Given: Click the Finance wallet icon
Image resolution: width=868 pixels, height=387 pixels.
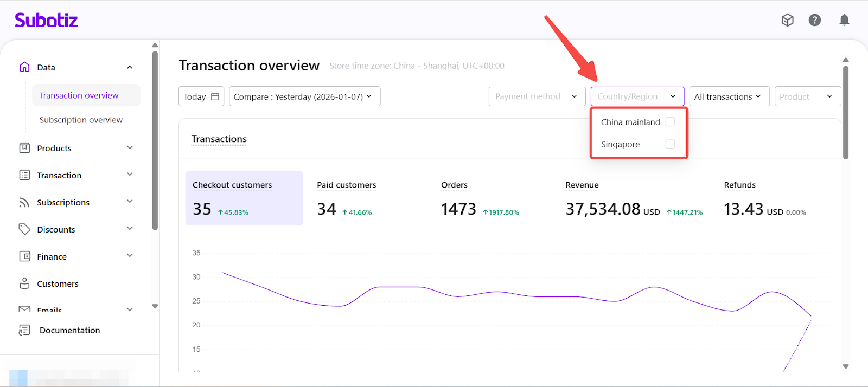Looking at the screenshot, I should click(x=24, y=256).
